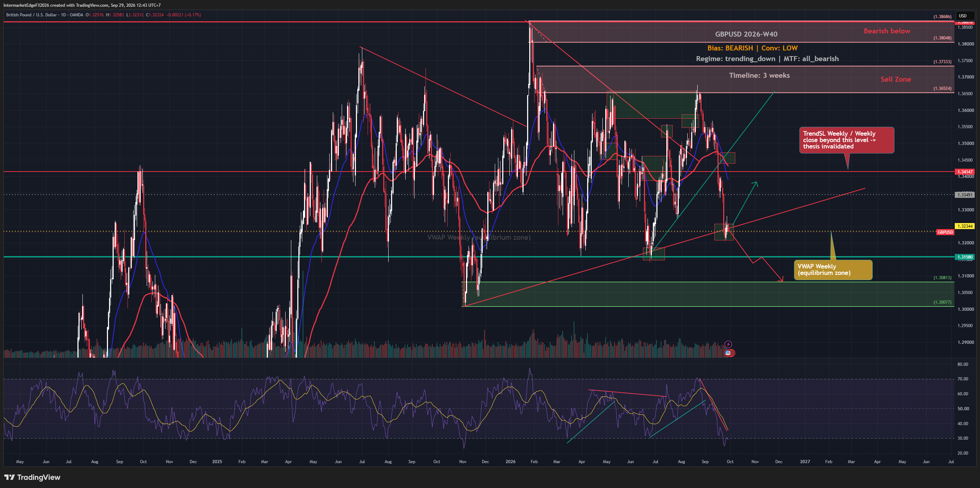Image resolution: width=980 pixels, height=488 pixels.
Task: Select the red 1.34147 price axis label
Action: (965, 172)
